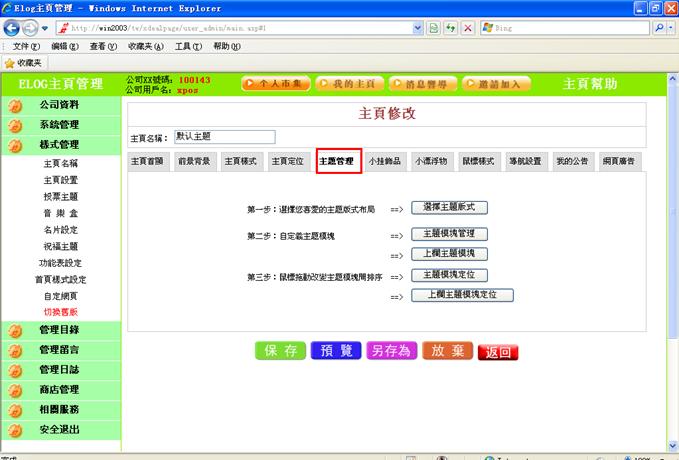Click the IE Back navigation arrow
The image size is (679, 460).
(13, 28)
